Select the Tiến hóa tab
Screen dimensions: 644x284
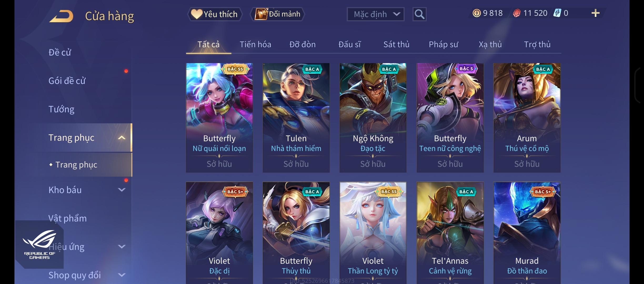coord(255,44)
